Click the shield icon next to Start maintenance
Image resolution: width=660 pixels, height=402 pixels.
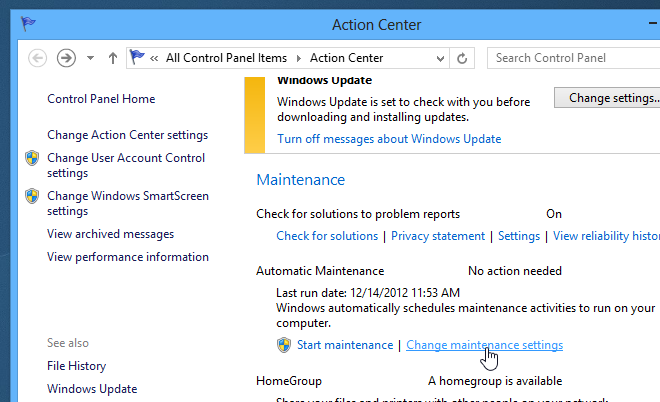point(284,345)
